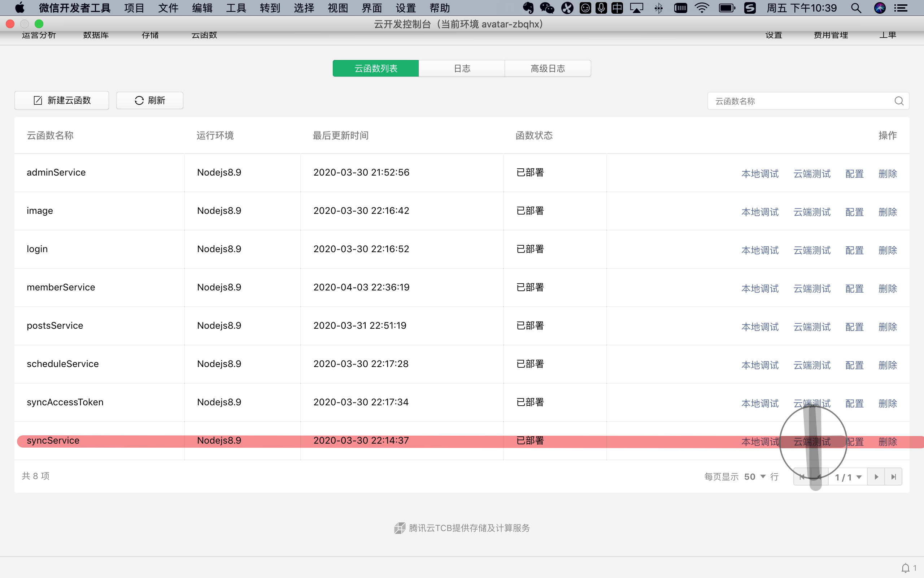Viewport: 924px width, 578px height.
Task: Open the AirPlay display menu
Action: 636,8
